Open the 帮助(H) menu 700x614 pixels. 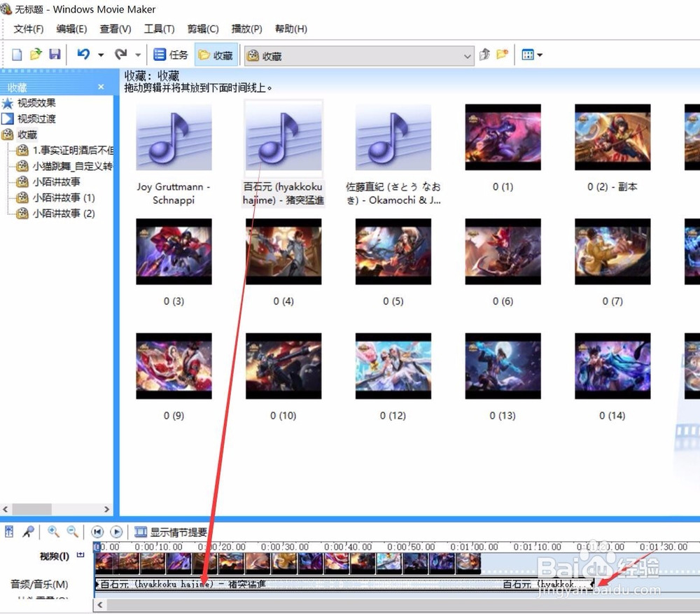291,29
